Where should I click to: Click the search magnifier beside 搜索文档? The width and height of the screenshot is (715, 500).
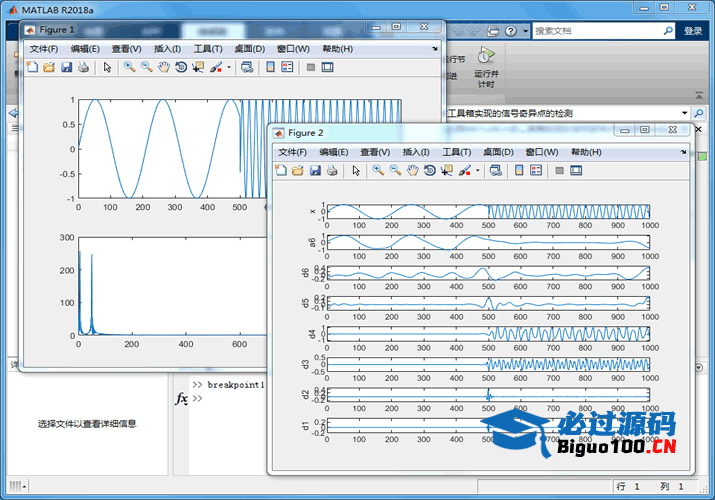point(668,31)
